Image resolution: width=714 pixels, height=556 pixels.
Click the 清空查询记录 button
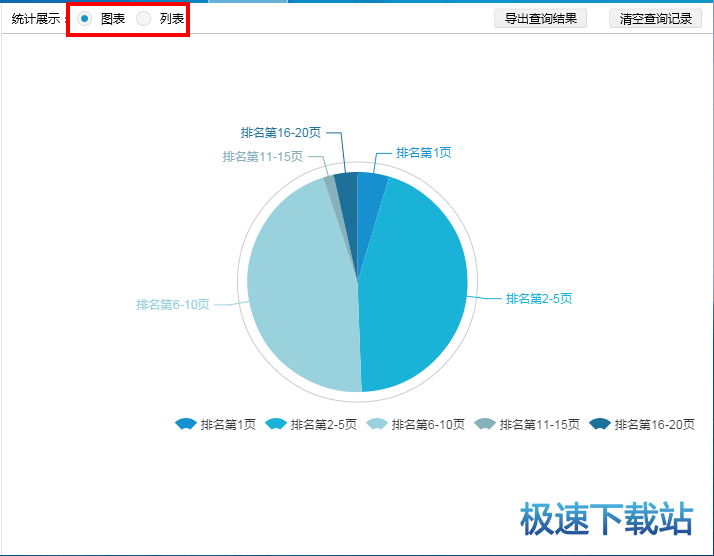[655, 19]
